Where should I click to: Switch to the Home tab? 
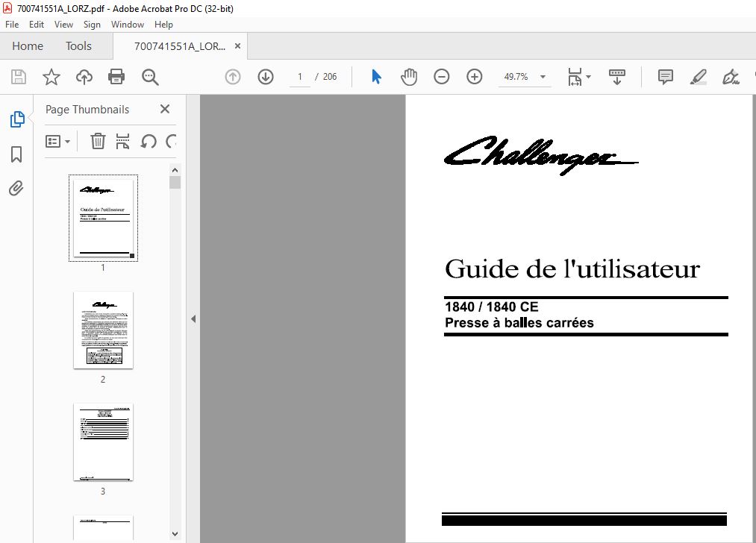tap(28, 45)
